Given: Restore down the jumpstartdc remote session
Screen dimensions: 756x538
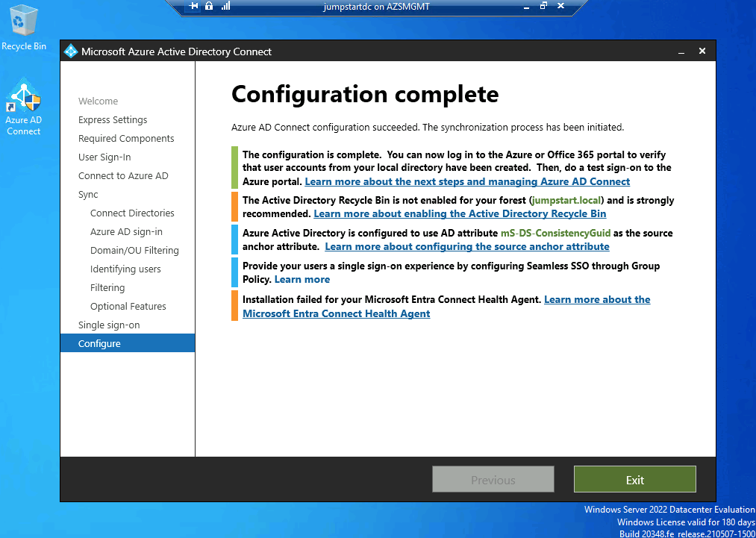Looking at the screenshot, I should pyautogui.click(x=543, y=6).
